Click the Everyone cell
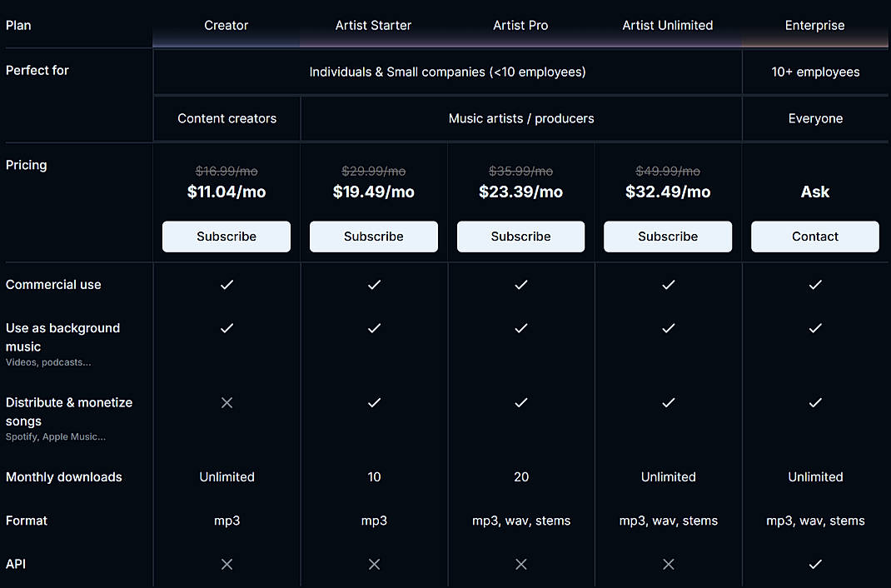891x588 pixels. [815, 119]
